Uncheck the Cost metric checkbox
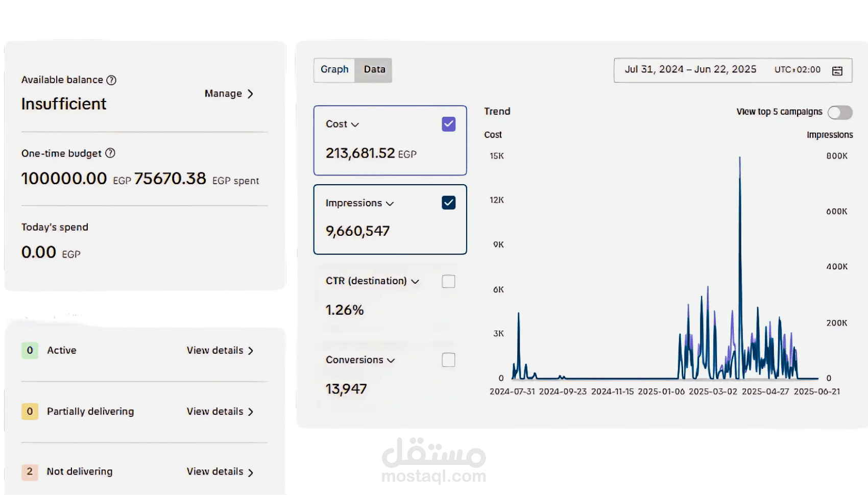This screenshot has height=495, width=868. [x=449, y=124]
